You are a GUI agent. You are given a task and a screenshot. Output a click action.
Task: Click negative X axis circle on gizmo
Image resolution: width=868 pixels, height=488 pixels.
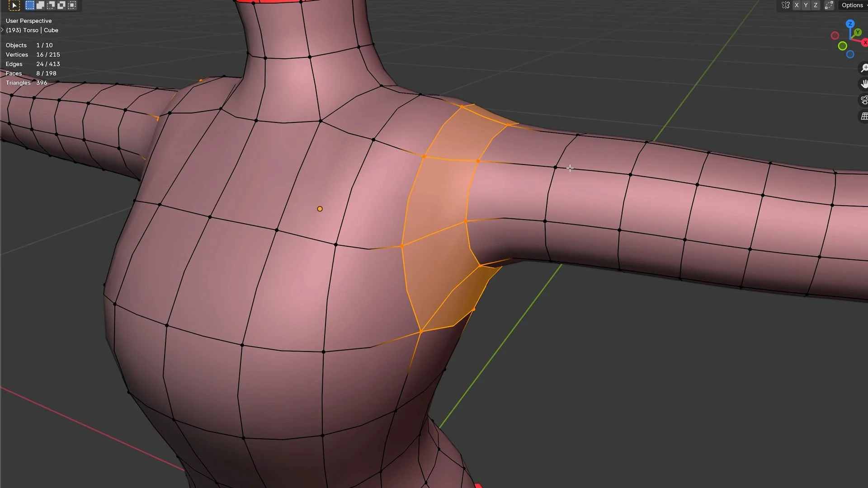835,35
